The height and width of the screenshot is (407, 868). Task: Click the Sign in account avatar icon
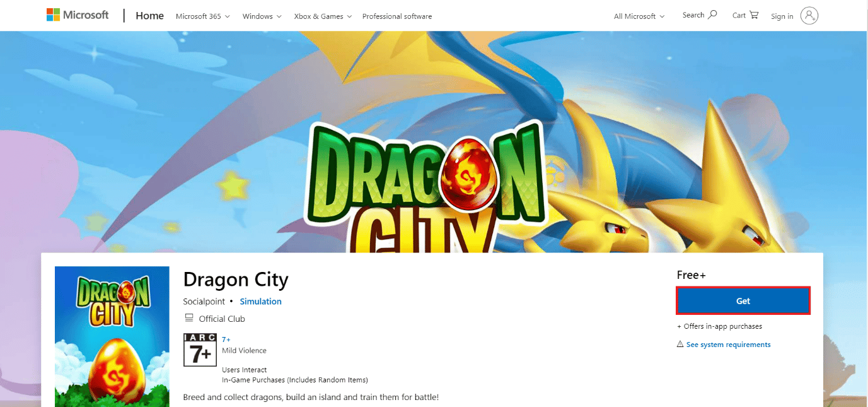(x=809, y=16)
